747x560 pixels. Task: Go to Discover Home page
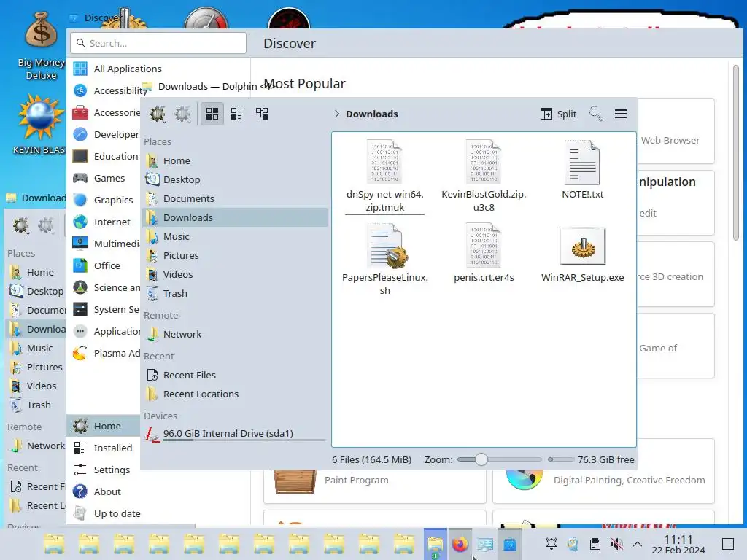click(105, 426)
